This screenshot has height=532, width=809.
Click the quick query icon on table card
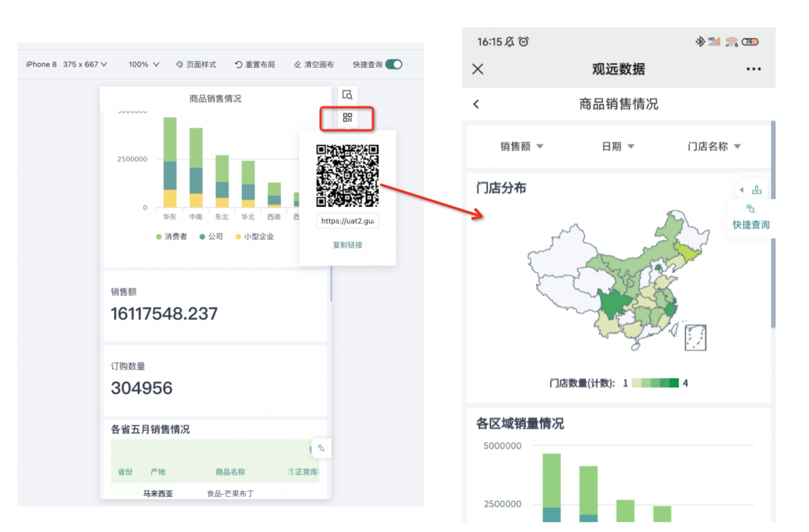(321, 448)
